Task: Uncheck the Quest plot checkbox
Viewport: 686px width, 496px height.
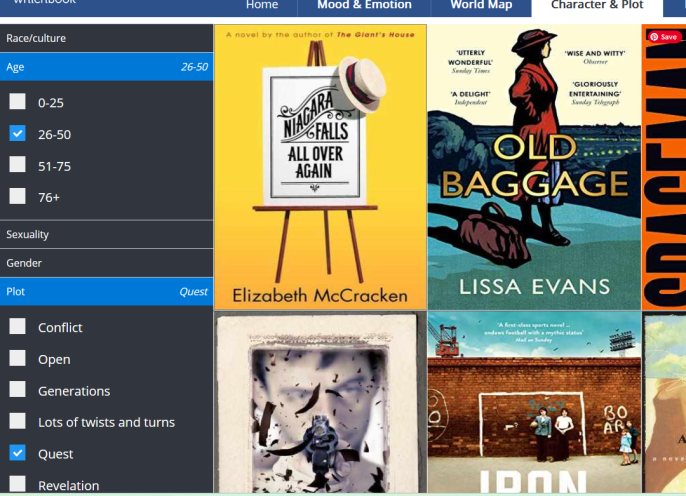Action: click(x=18, y=453)
